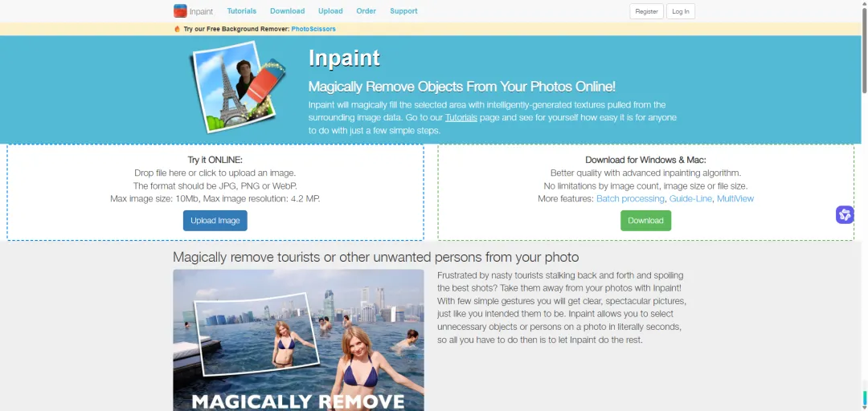Viewport: 868px width, 411px height.
Task: Click the blue Upload Image button
Action: coord(215,221)
